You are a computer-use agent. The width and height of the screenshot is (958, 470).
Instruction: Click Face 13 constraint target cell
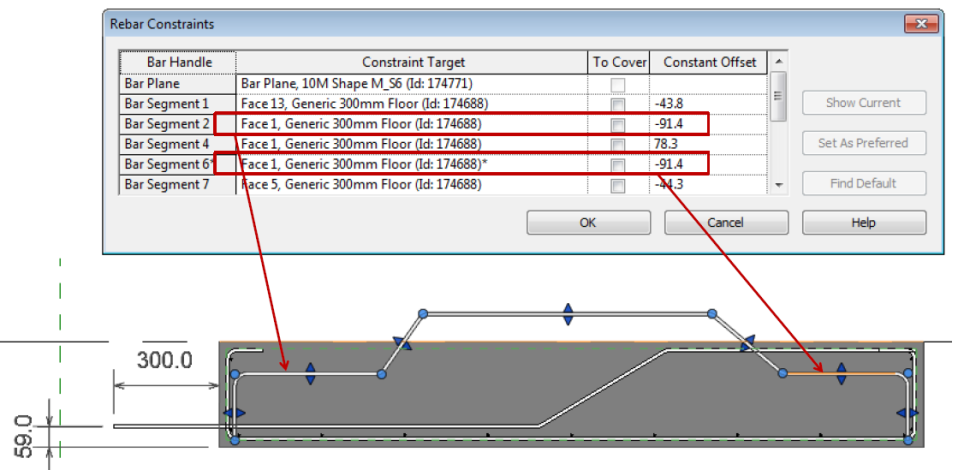coord(412,104)
